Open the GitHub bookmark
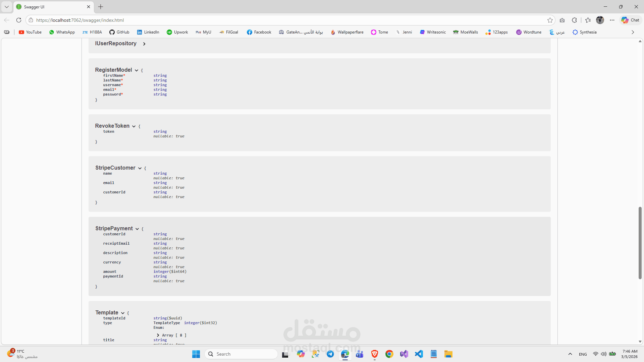The height and width of the screenshot is (362, 644). [119, 32]
